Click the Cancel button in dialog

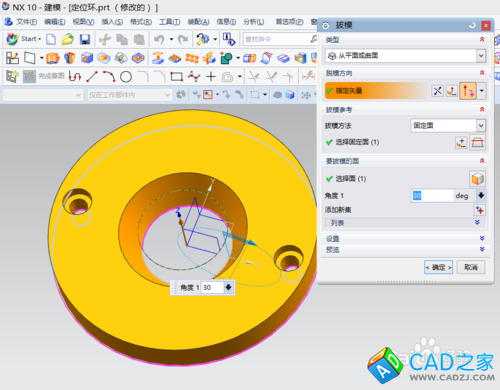tap(471, 267)
